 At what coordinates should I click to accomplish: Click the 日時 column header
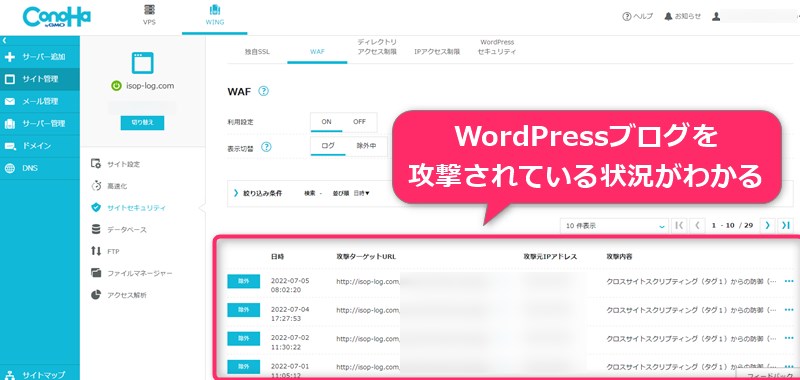coord(278,257)
